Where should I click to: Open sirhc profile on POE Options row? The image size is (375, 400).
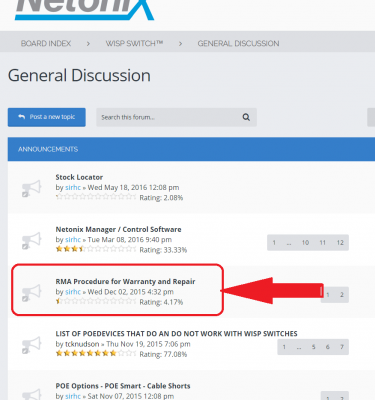click(x=73, y=396)
